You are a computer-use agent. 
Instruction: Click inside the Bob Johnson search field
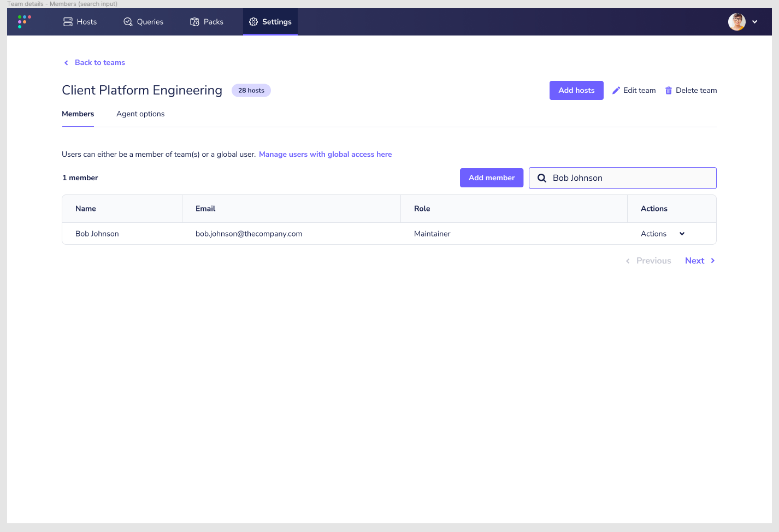coord(623,178)
